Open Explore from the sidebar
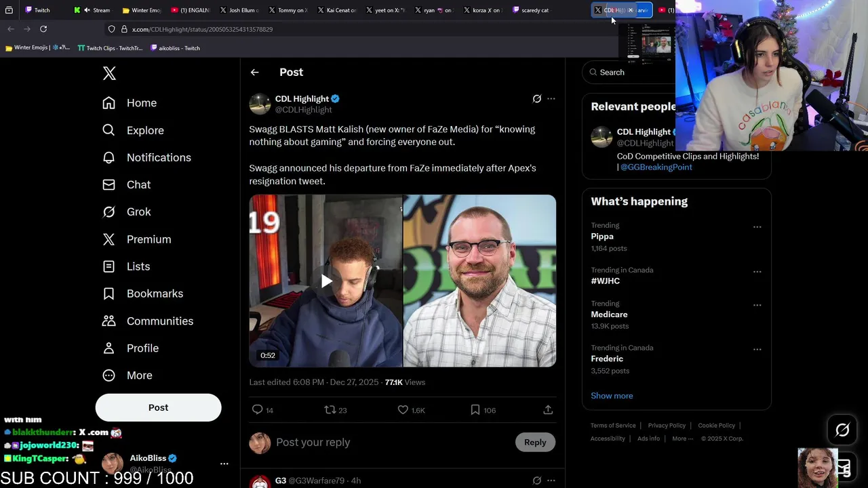 [133, 130]
